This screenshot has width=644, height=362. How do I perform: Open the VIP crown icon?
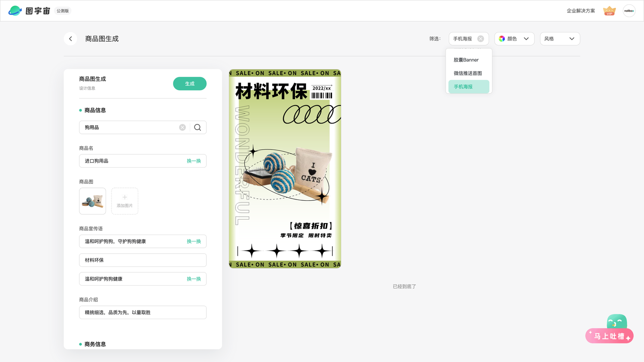609,11
